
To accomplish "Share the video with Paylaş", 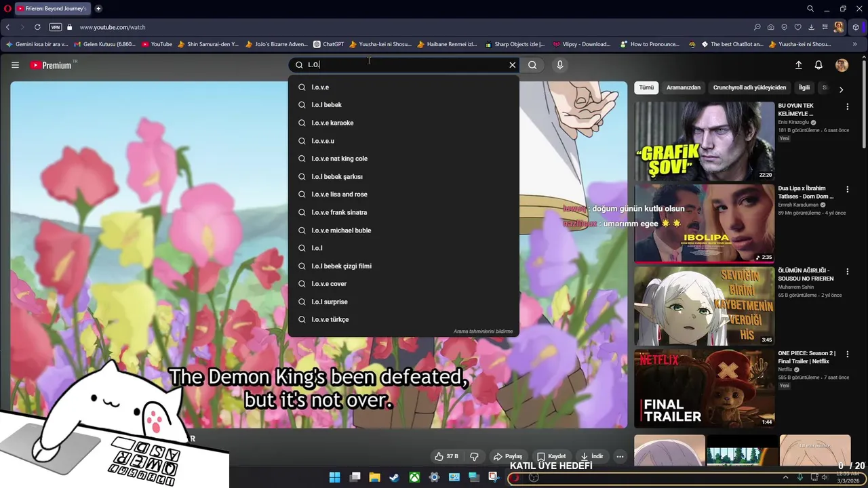I will pos(507,456).
